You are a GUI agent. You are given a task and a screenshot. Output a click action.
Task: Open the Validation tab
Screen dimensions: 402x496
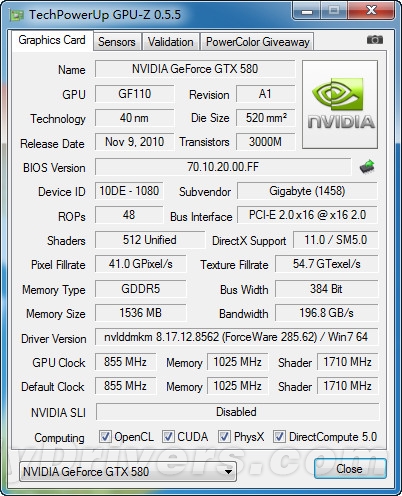click(x=171, y=42)
